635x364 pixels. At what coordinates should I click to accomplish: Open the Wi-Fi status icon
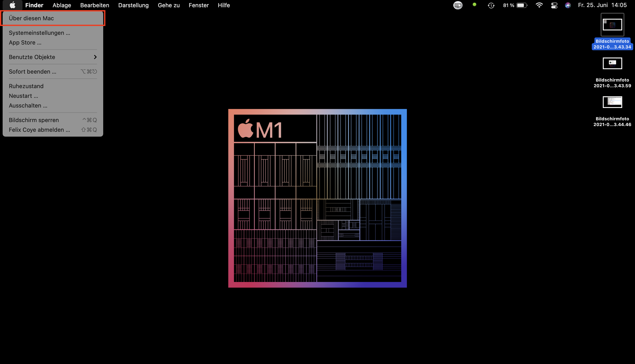coord(539,5)
